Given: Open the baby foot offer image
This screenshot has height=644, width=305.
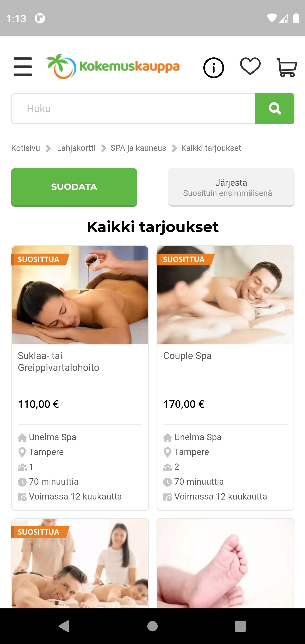Looking at the screenshot, I should tap(225, 563).
